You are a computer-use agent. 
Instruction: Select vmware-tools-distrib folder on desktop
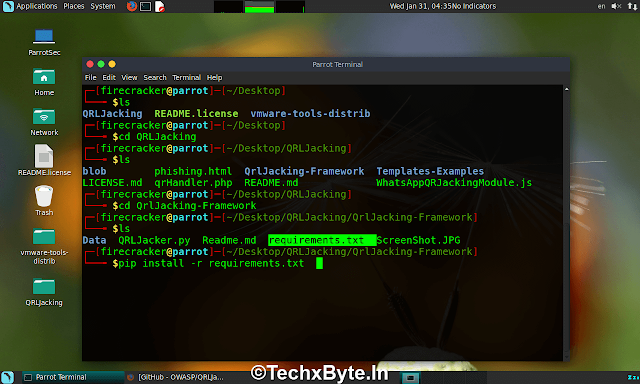click(x=44, y=246)
